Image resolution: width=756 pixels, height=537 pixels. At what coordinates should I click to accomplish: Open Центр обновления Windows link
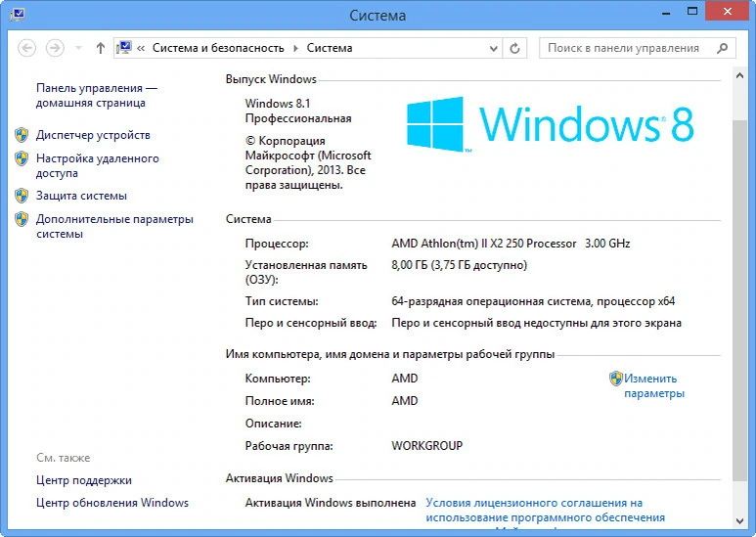click(x=112, y=503)
